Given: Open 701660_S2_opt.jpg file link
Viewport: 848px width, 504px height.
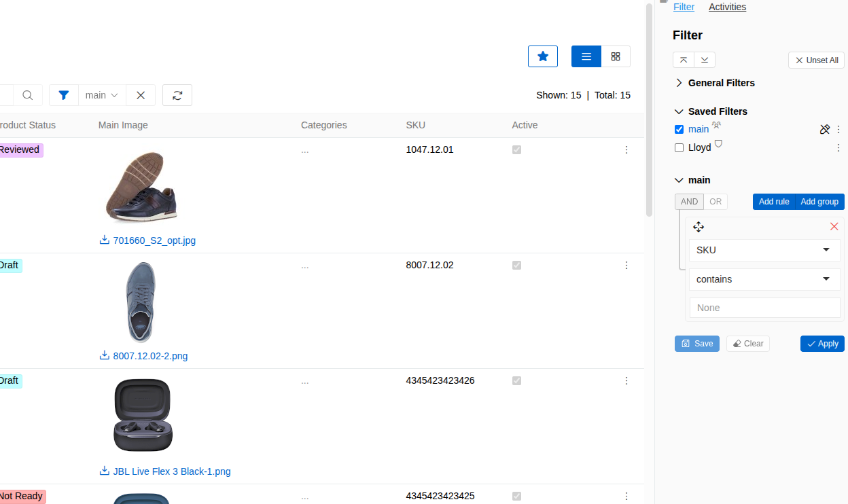Looking at the screenshot, I should point(154,240).
